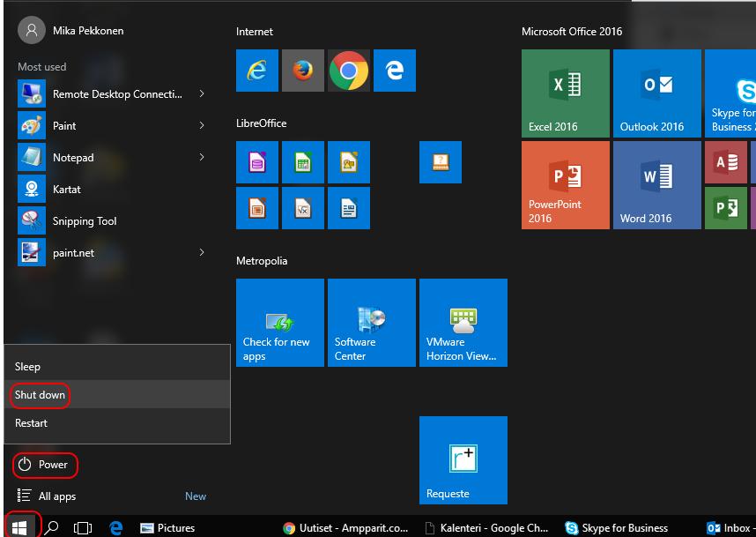The width and height of the screenshot is (756, 537).
Task: Switch to Skype for Business taskbar item
Action: 616,528
